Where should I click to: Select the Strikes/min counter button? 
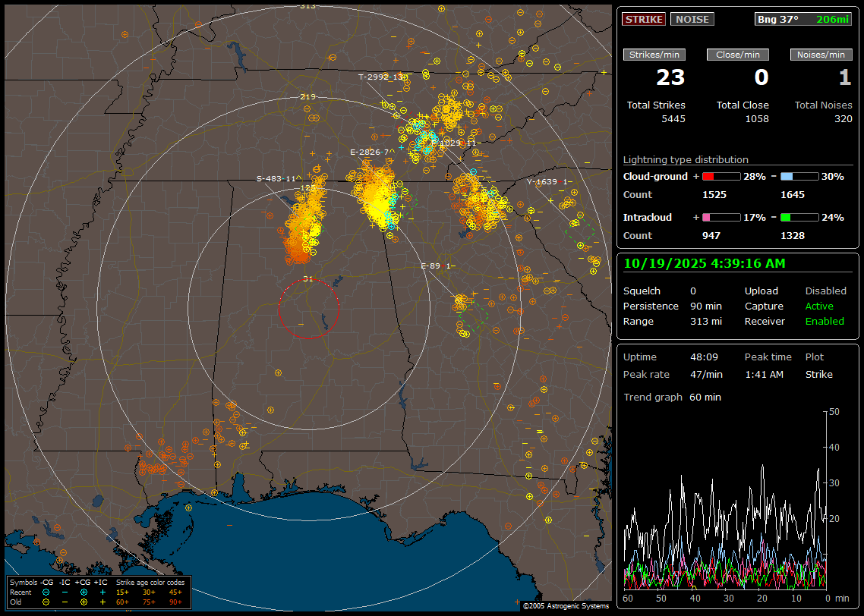pos(654,55)
